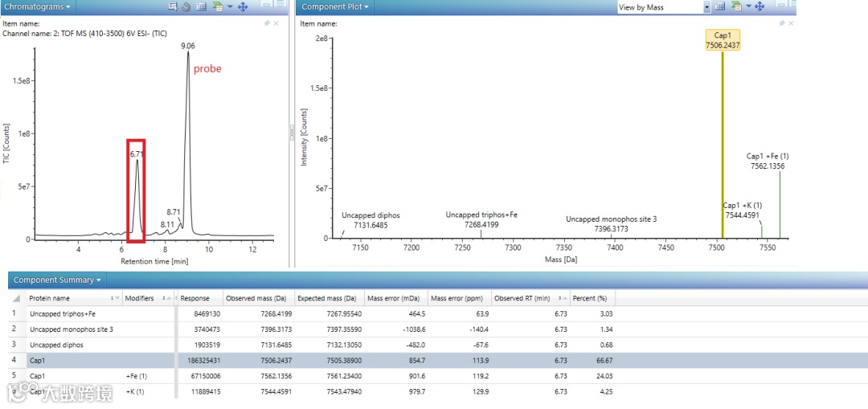Sort by Protein name column header
The image size is (868, 409).
pos(73,298)
